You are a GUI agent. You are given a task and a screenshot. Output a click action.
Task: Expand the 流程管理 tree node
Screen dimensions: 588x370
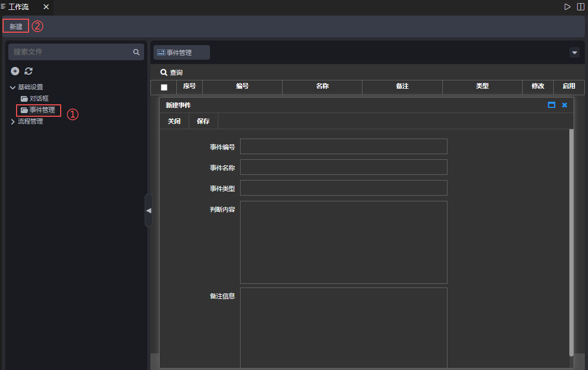click(13, 121)
